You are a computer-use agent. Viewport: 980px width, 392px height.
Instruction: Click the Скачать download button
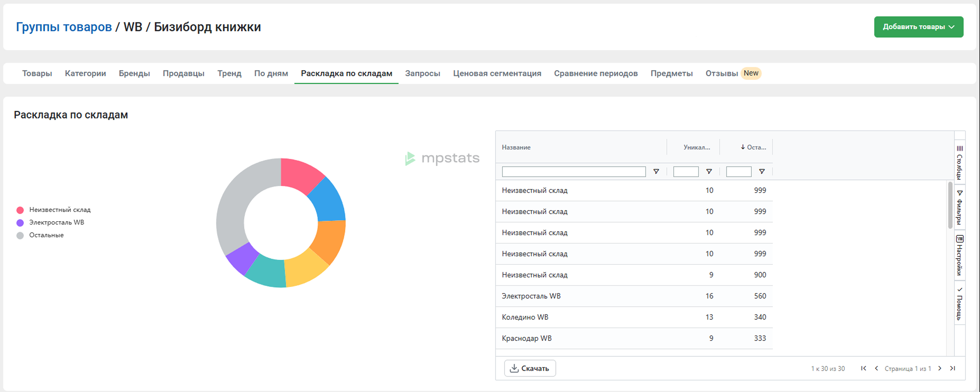pos(530,368)
